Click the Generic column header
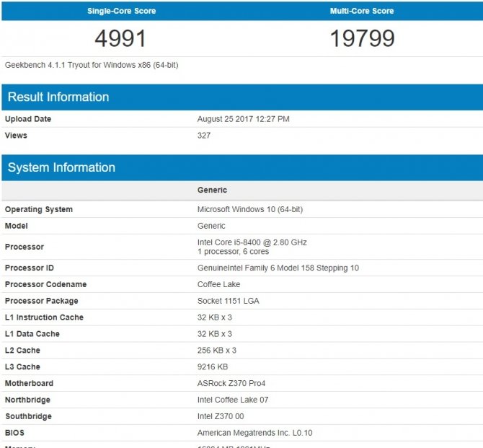The image size is (483, 448). (212, 190)
